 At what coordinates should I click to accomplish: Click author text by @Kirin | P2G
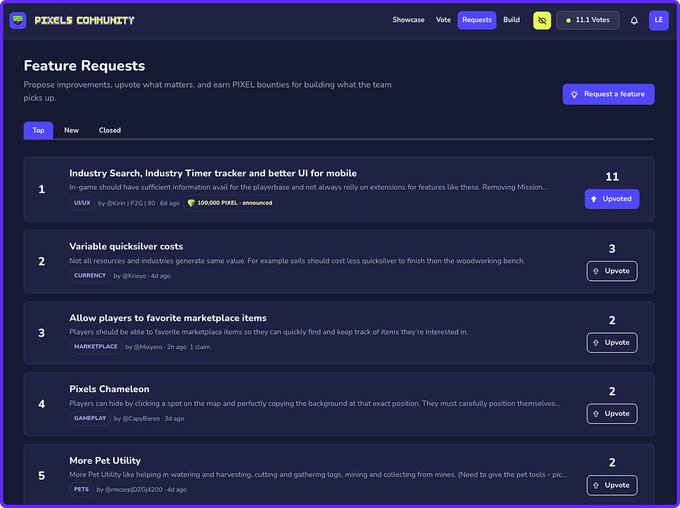pos(121,203)
